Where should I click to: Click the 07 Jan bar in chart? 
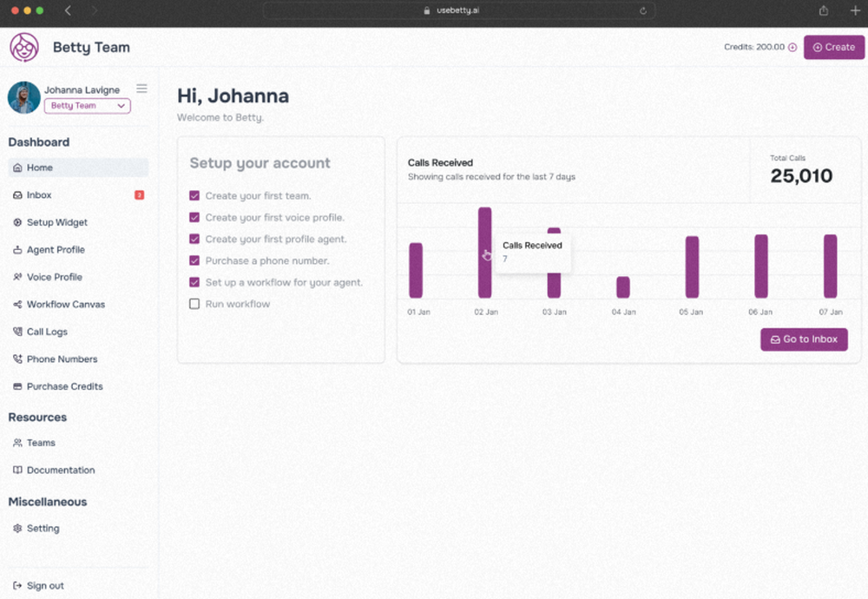(831, 266)
